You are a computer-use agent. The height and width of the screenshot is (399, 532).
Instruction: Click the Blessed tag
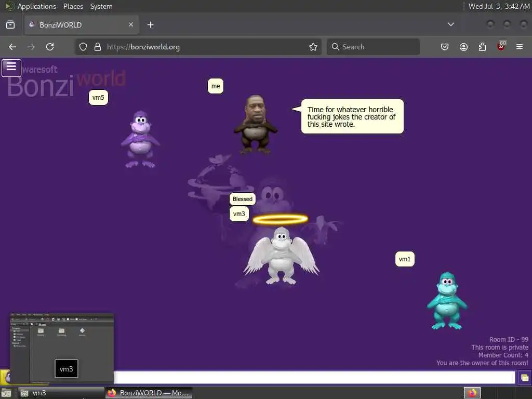(x=243, y=199)
